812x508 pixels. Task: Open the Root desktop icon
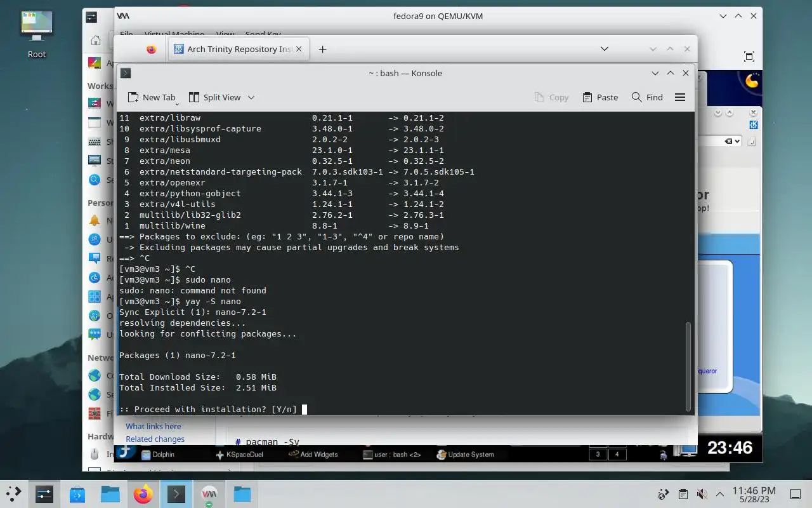(37, 35)
